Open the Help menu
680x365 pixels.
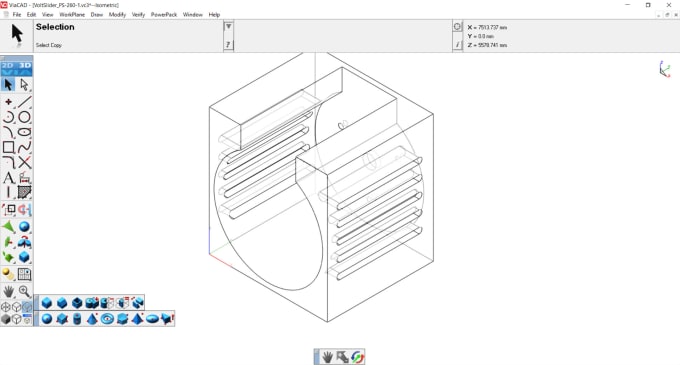pos(214,15)
